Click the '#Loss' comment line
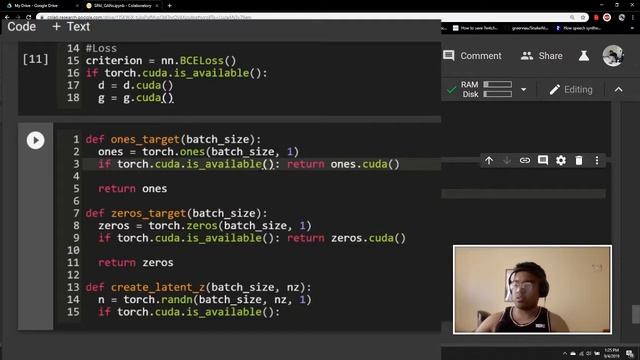The image size is (640, 360). pyautogui.click(x=101, y=49)
